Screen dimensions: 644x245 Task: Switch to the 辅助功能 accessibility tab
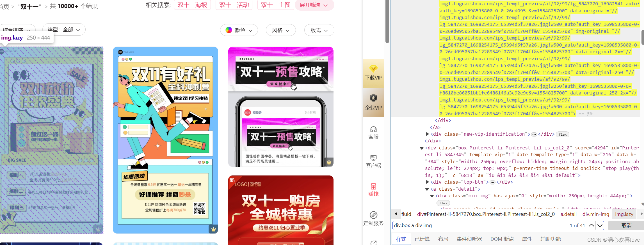(551, 239)
